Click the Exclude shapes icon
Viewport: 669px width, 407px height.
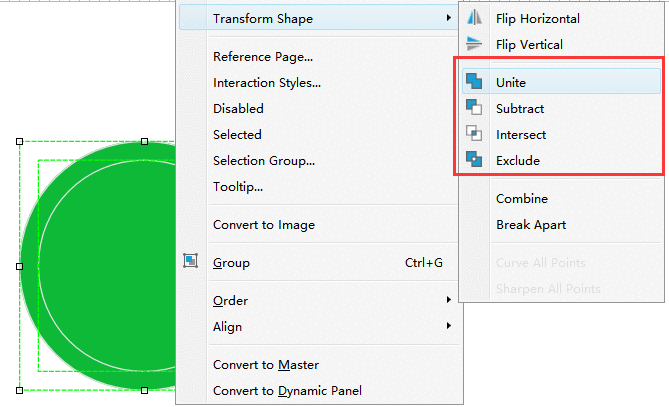coord(474,159)
